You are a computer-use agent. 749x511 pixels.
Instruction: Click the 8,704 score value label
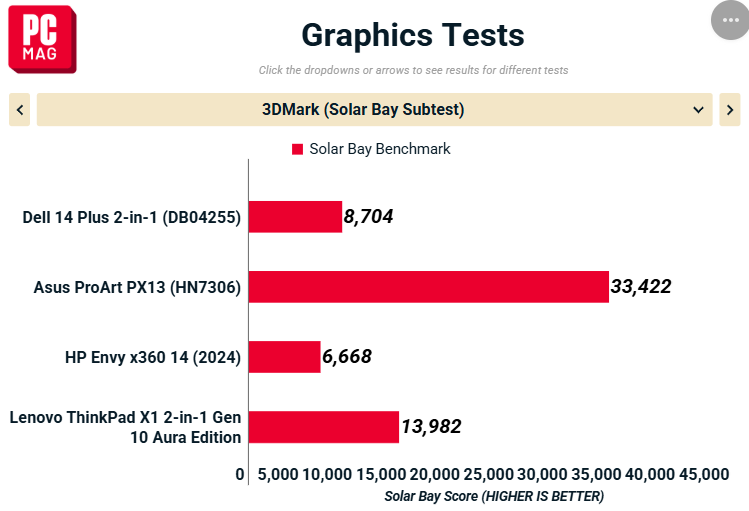[368, 217]
